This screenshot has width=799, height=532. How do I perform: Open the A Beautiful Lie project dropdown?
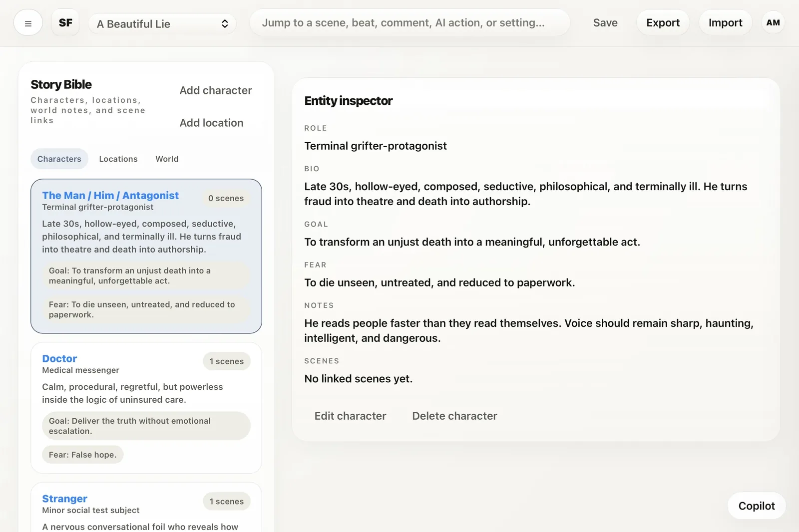(x=162, y=24)
